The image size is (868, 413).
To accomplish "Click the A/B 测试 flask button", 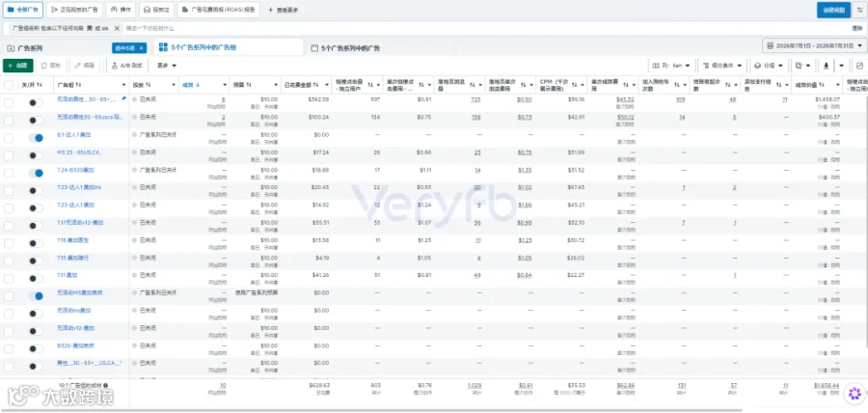I will click(x=127, y=66).
